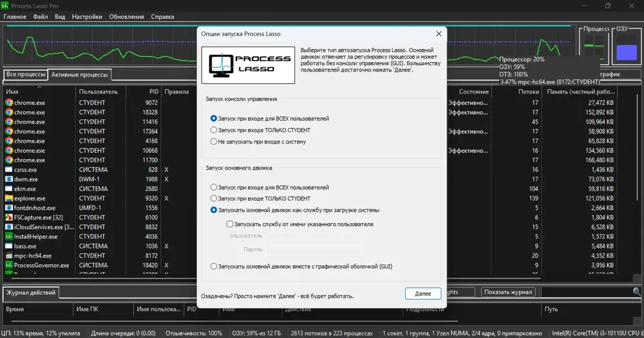Viewport: 644px width, 338px height.
Task: Click the chrome.exe icon in row PID 11700
Action: (x=9, y=160)
